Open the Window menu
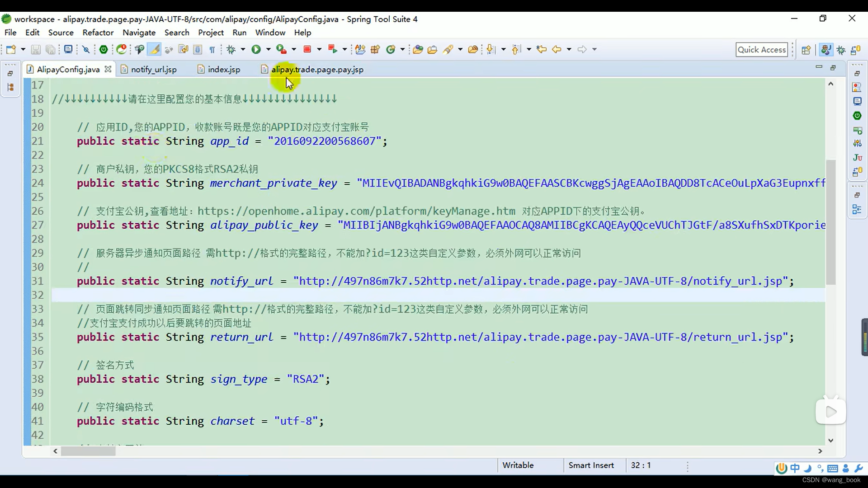This screenshot has width=868, height=488. pos(270,33)
